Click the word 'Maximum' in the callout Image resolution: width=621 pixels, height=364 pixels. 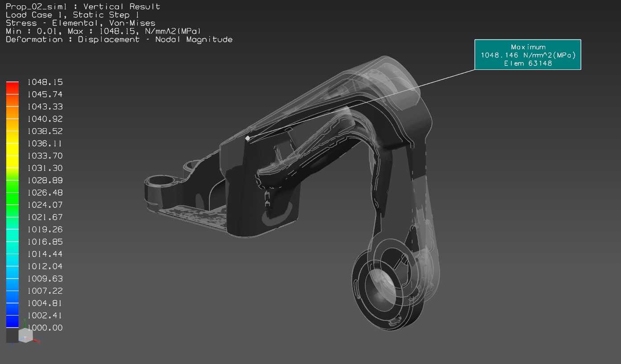click(x=528, y=47)
